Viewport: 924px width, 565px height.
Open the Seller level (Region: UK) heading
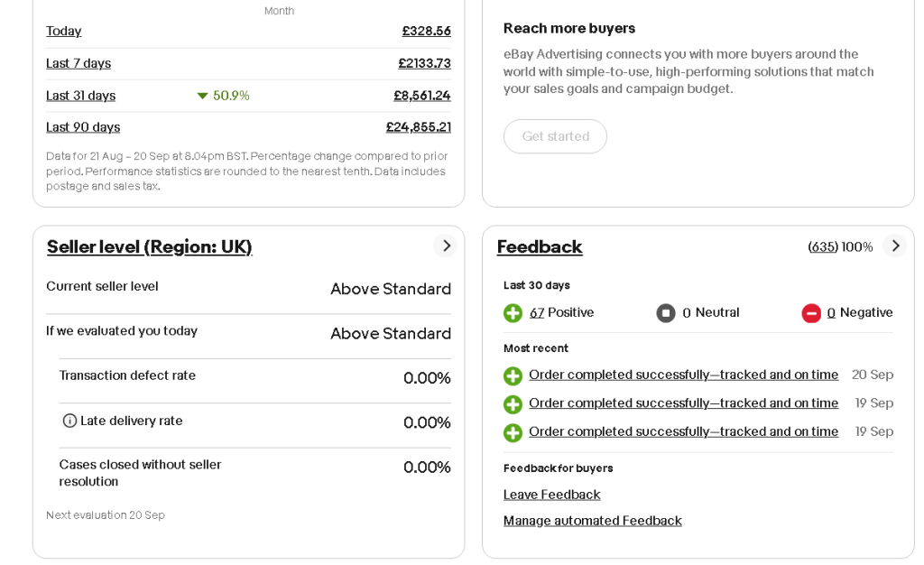(x=149, y=247)
